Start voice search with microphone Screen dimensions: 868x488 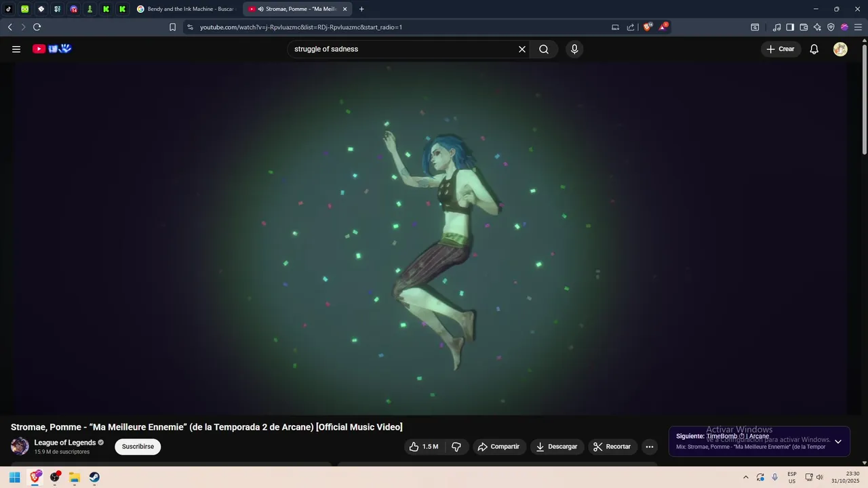(574, 49)
